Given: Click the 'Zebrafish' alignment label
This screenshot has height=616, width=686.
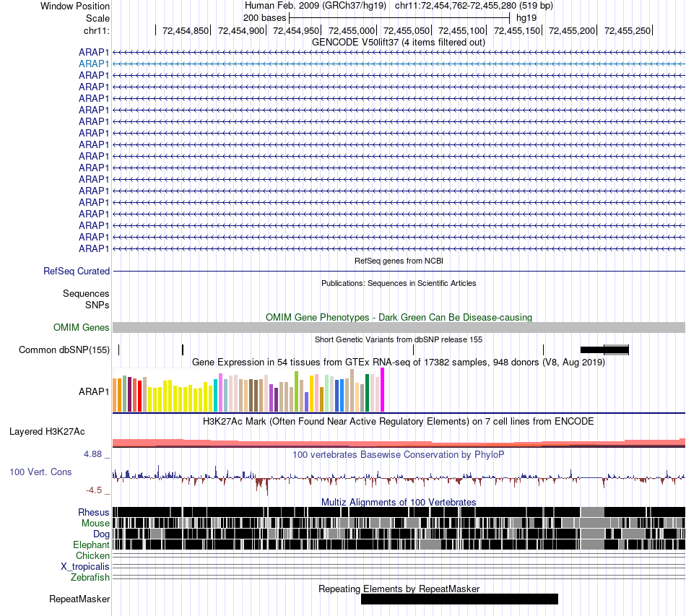Looking at the screenshot, I should pos(90,578).
